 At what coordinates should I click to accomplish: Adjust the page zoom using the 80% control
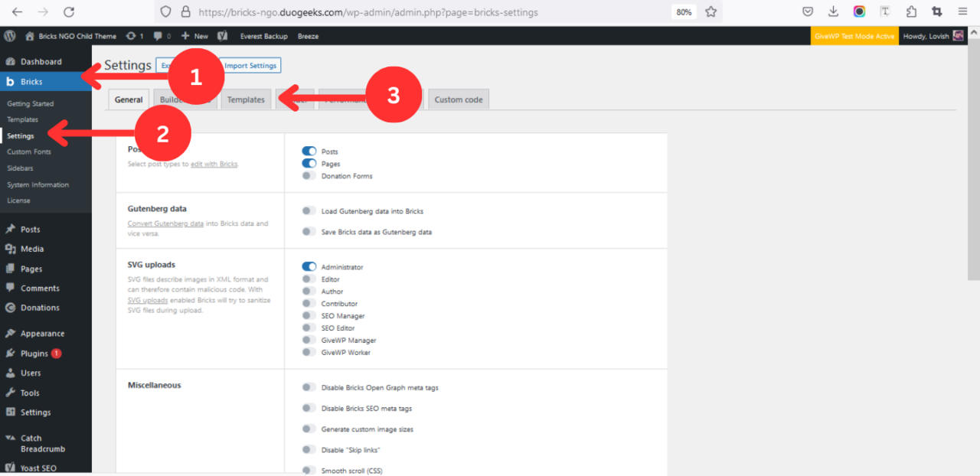683,11
